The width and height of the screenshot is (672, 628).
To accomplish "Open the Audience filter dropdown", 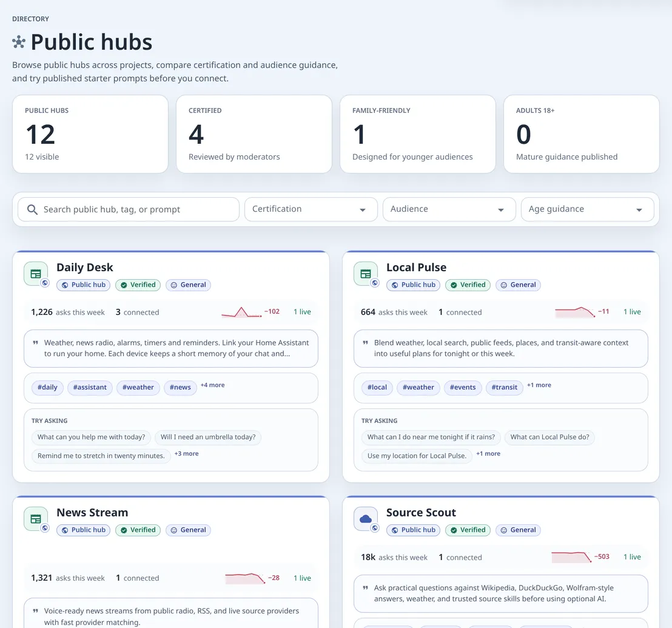I will tap(449, 209).
